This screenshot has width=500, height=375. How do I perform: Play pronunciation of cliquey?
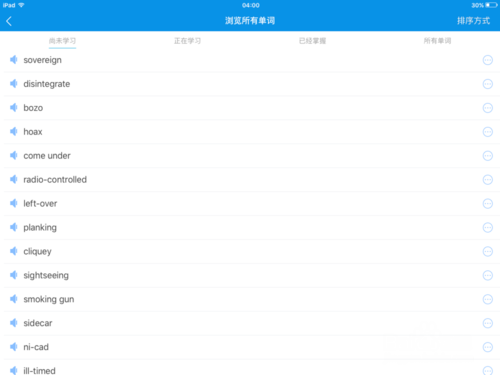14,251
